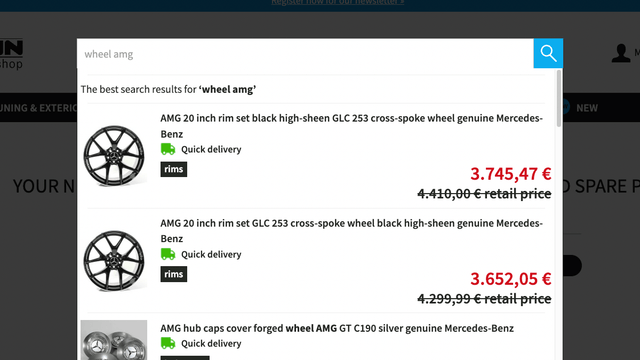
Task: Open 'AMG 20 inch rim set GLC 253 cross-spoke' title
Action: tap(351, 231)
